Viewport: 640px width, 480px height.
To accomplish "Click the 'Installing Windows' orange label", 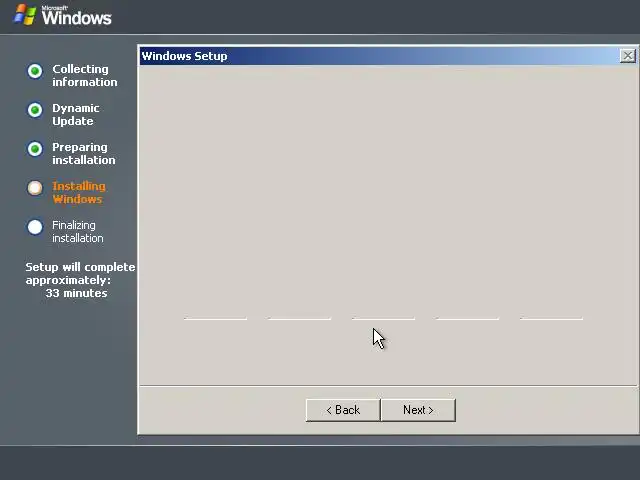I will [x=79, y=193].
